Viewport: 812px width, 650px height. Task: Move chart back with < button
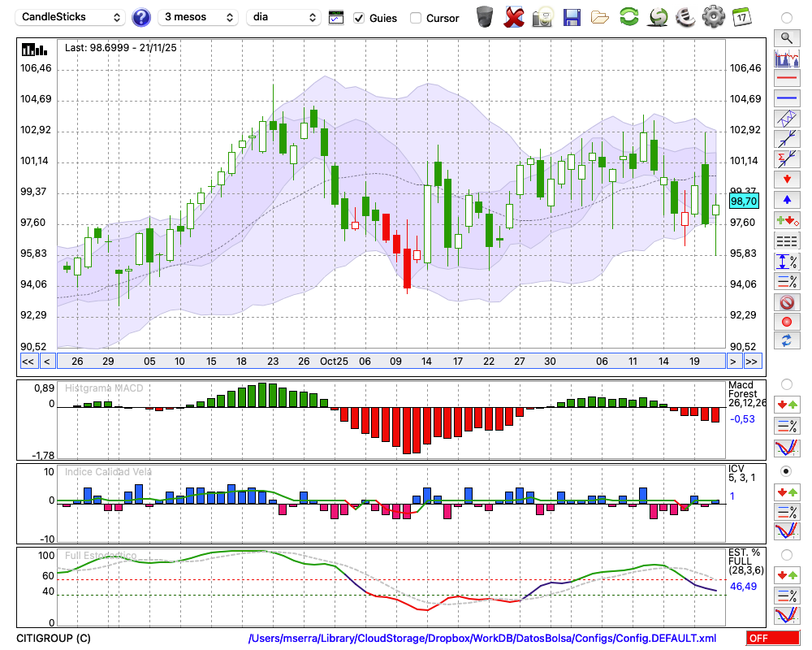[47, 362]
